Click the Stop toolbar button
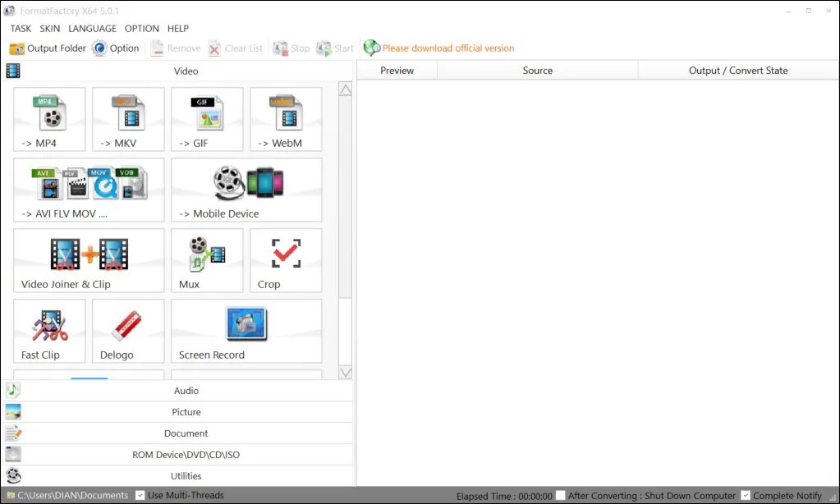The height and width of the screenshot is (504, 840). (291, 48)
